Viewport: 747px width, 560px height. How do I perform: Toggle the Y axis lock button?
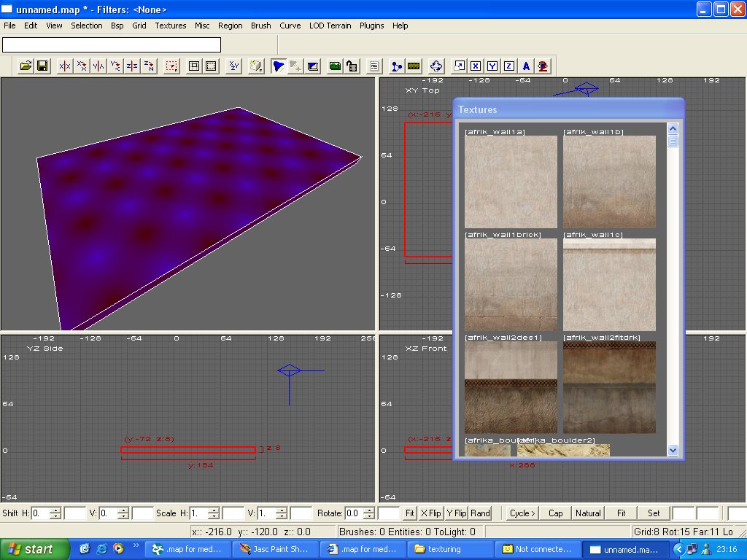pos(492,66)
